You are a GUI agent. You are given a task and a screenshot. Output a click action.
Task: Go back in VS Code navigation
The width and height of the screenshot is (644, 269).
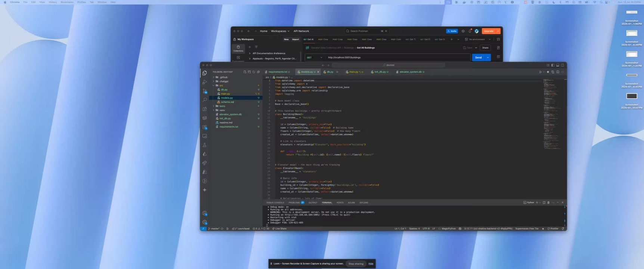tap(323, 65)
